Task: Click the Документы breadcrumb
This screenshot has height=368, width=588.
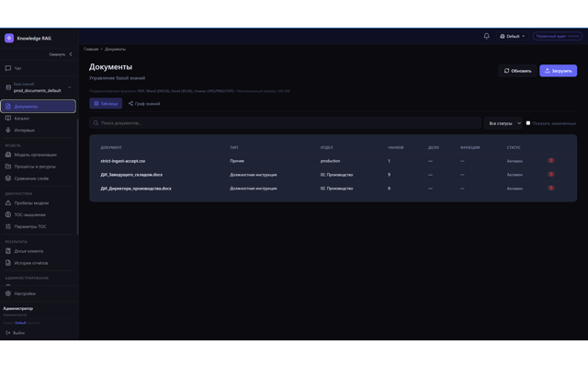Action: coord(115,49)
